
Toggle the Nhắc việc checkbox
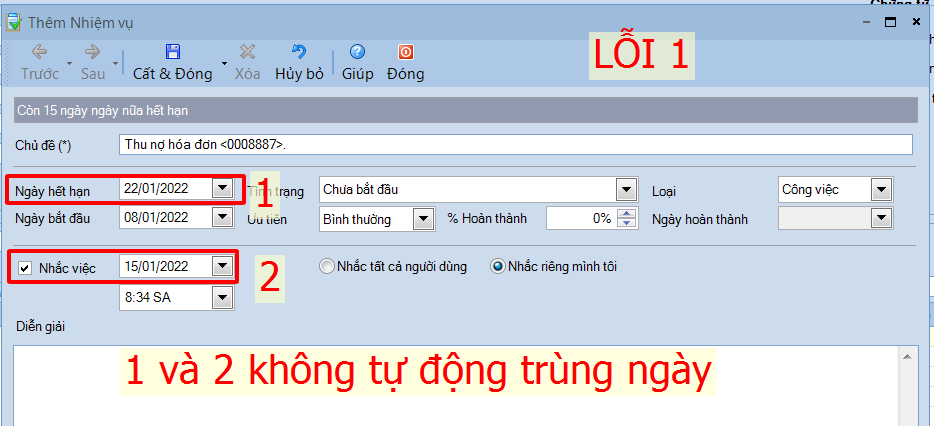(x=25, y=268)
